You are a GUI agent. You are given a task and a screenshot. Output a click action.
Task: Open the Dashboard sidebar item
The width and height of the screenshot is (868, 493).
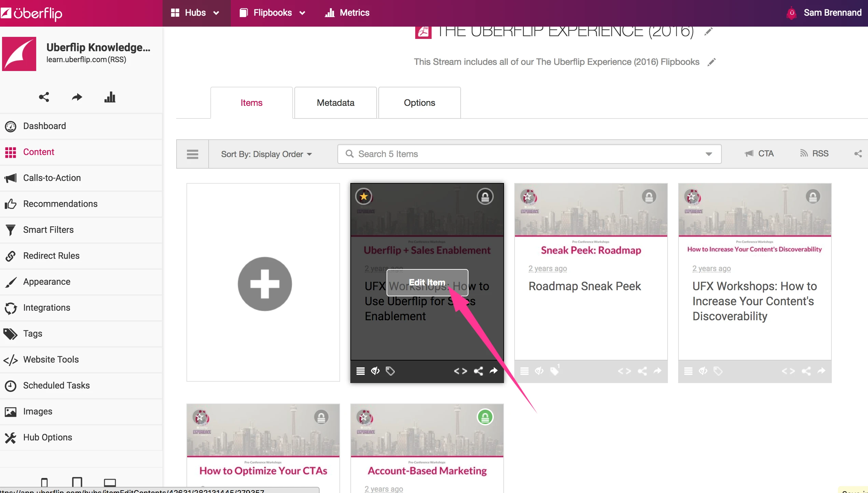[81, 126]
